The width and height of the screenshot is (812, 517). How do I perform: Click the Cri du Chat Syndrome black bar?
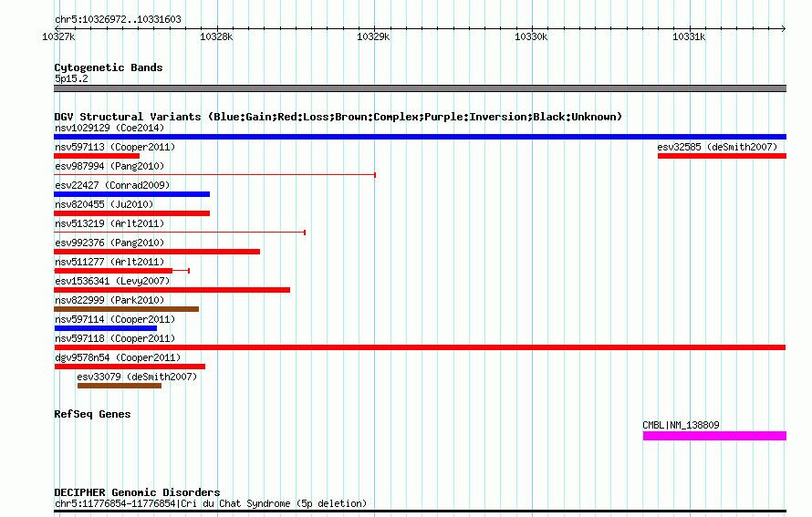pos(420,512)
